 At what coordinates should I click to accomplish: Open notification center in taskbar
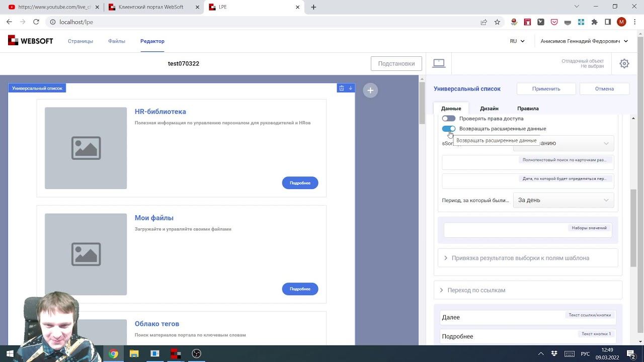click(x=631, y=353)
